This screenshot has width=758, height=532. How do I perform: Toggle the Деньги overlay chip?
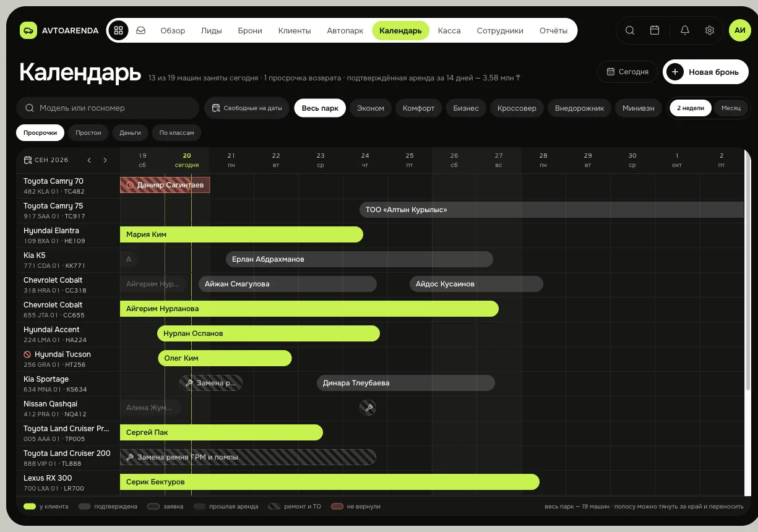click(130, 132)
